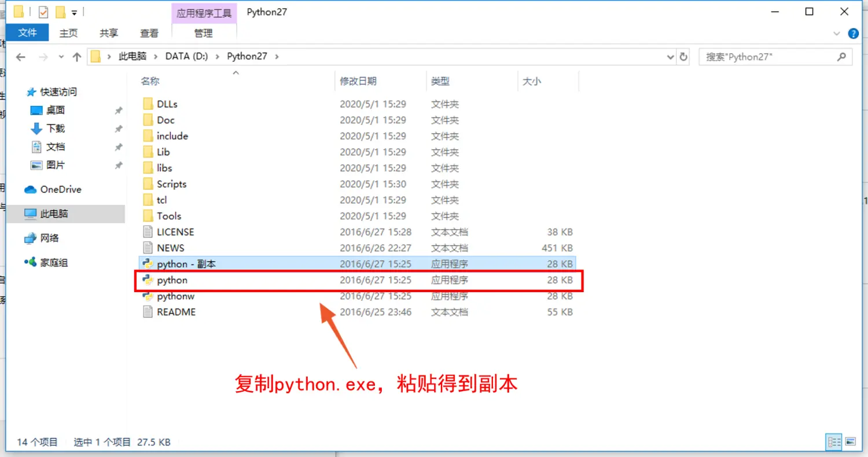Click the New Folder quick access icon

60,12
